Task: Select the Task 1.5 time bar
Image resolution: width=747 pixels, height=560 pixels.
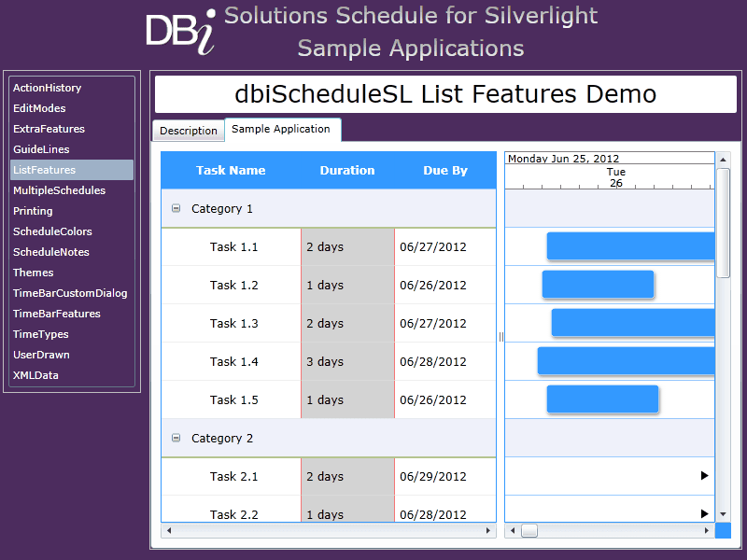Action: [602, 399]
